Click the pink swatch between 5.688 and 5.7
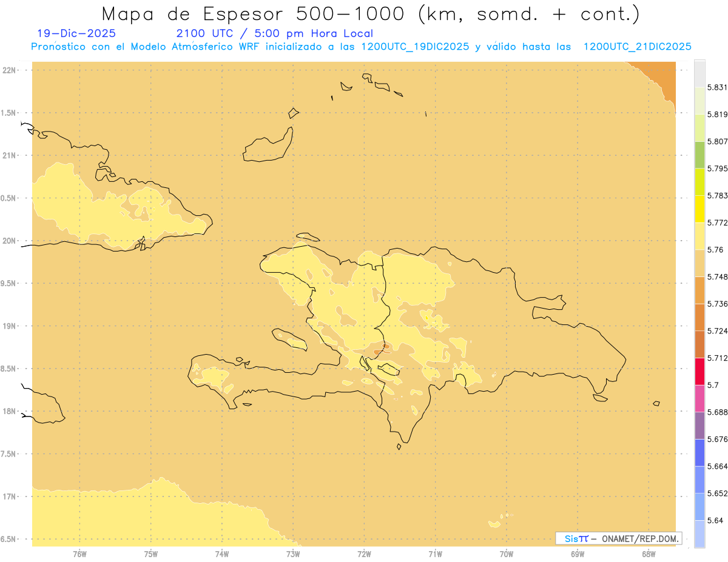The height and width of the screenshot is (562, 728). coord(699,398)
